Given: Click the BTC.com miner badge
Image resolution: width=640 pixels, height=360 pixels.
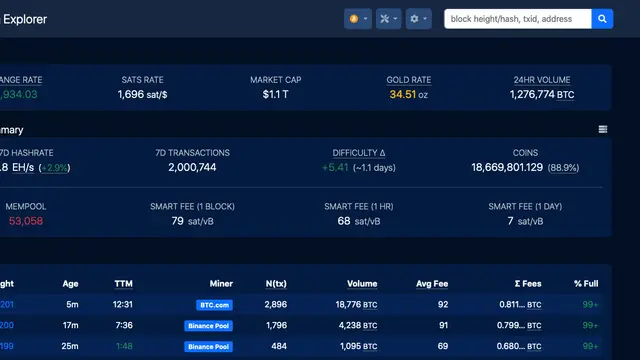Looking at the screenshot, I should (214, 305).
